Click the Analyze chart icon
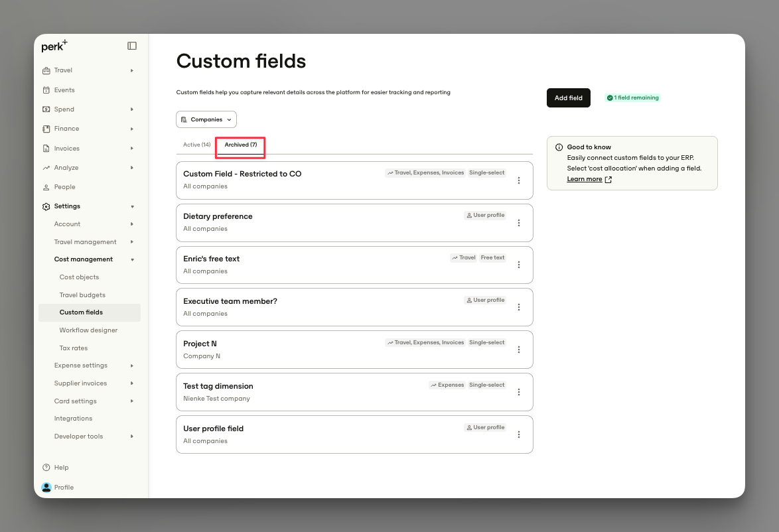 46,168
